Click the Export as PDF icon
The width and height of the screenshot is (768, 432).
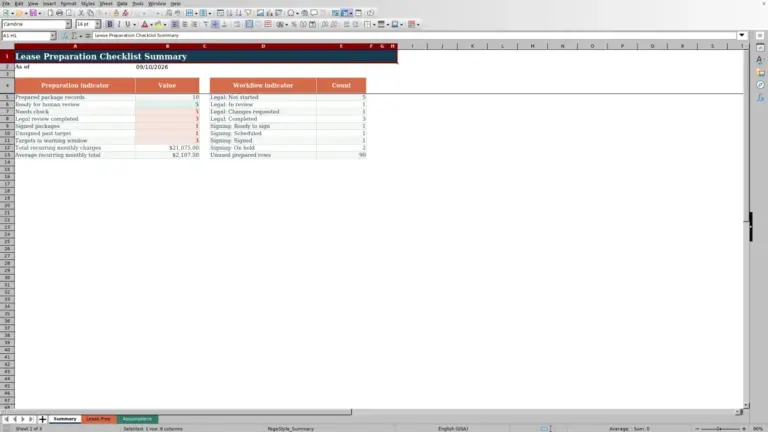click(x=50, y=13)
